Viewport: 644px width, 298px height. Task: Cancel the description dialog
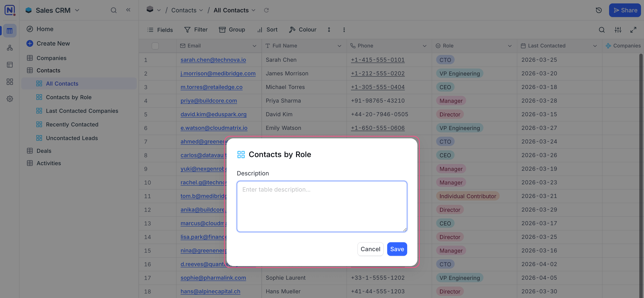(370, 249)
